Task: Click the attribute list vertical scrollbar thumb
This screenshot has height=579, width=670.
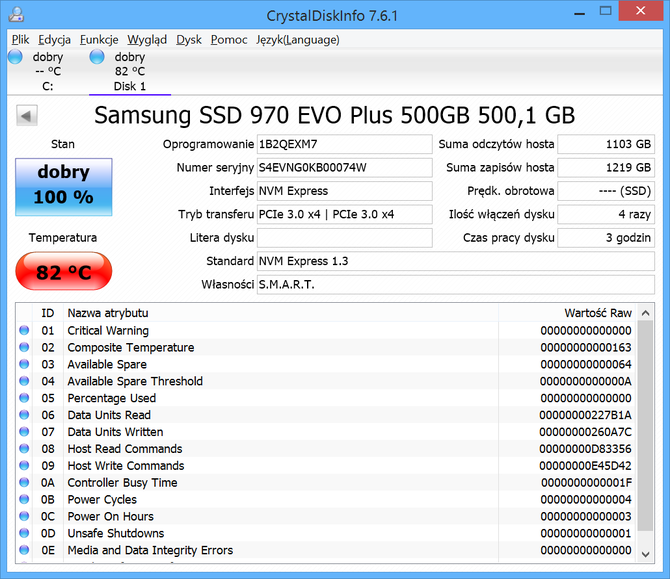Action: click(x=646, y=426)
